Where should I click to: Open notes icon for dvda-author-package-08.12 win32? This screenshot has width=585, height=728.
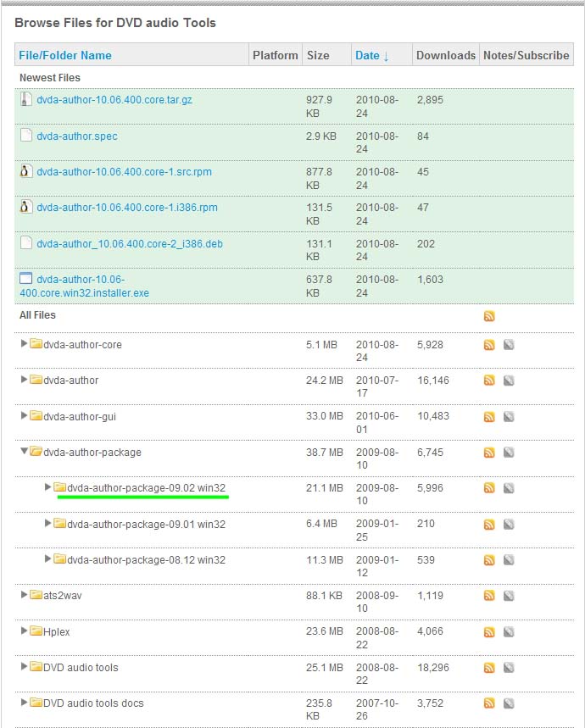[509, 560]
